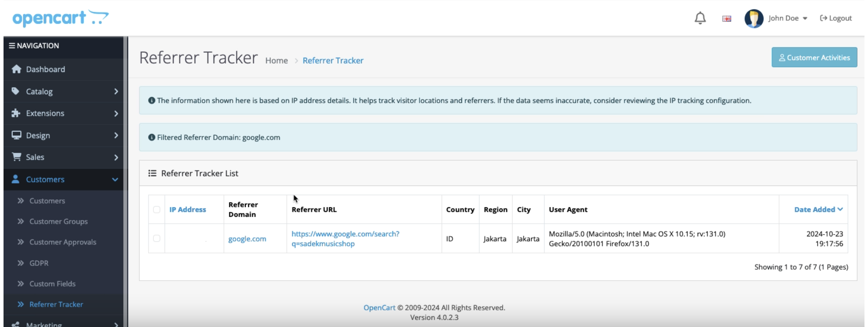
Task: Click the Catalog tag icon
Action: tap(15, 91)
